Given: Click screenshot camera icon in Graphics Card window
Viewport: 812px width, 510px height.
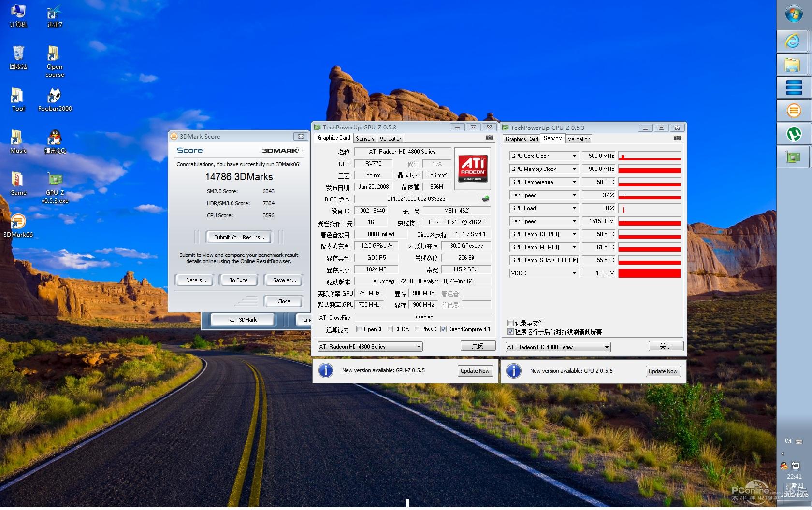Looking at the screenshot, I should [490, 138].
